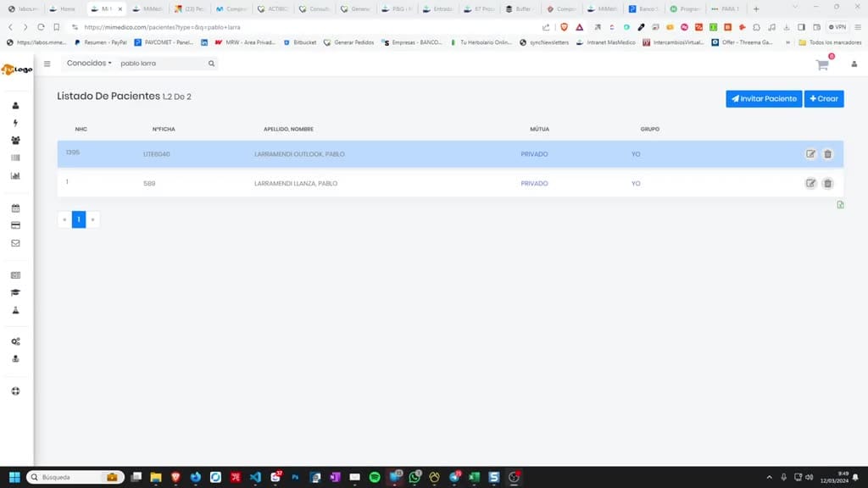The height and width of the screenshot is (488, 868).
Task: Open the envelope messages sidebar icon
Action: tap(15, 243)
